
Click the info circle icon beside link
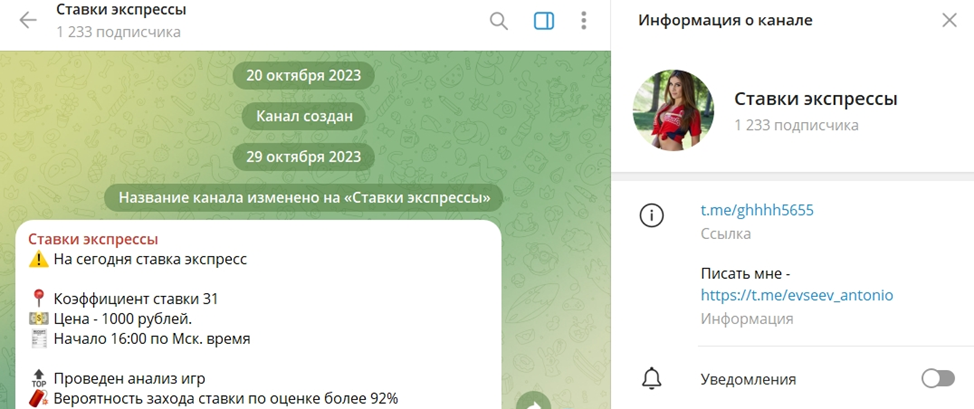pyautogui.click(x=652, y=214)
